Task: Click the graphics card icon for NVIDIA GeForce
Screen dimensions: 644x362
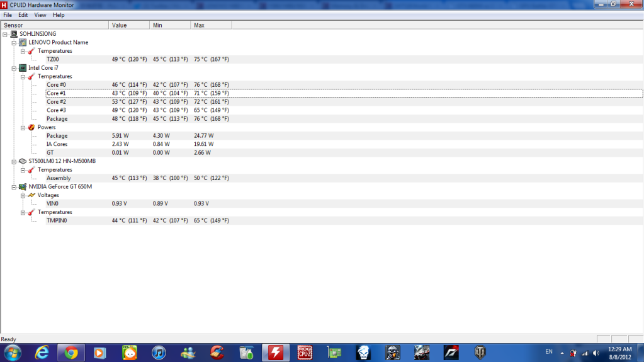Action: [23, 186]
